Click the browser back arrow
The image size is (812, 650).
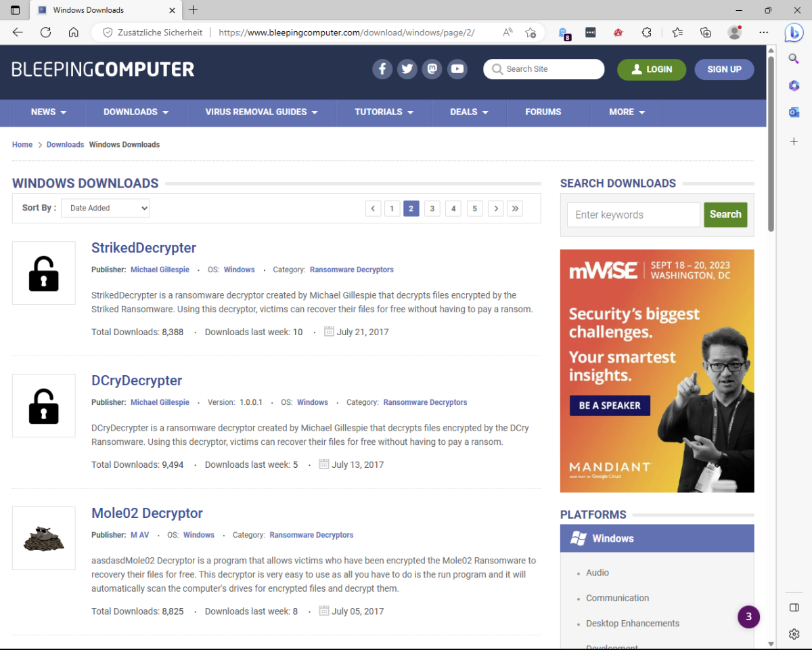18,32
